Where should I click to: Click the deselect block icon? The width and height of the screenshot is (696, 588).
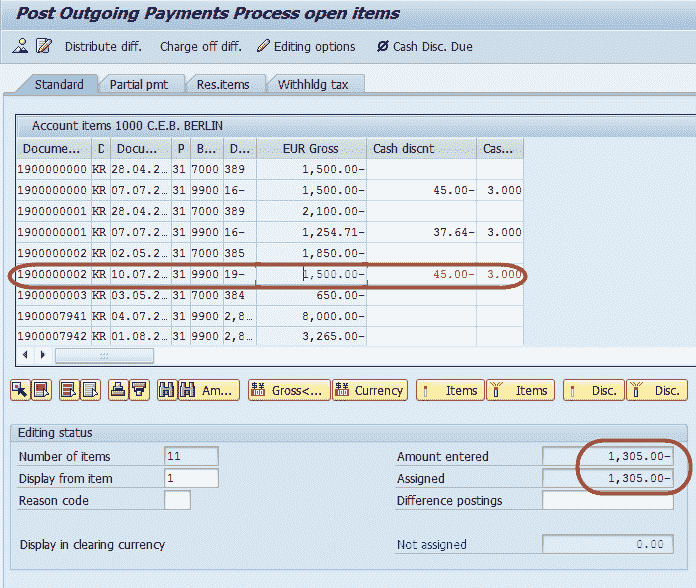pos(90,391)
